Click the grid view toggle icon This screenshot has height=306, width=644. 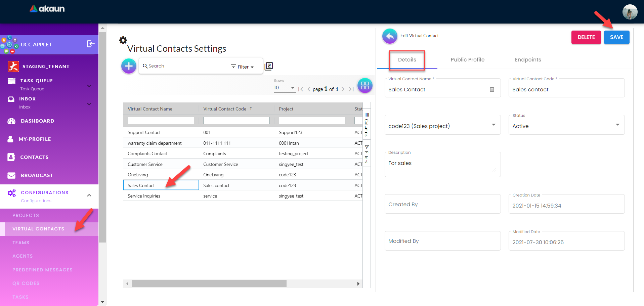click(x=365, y=86)
